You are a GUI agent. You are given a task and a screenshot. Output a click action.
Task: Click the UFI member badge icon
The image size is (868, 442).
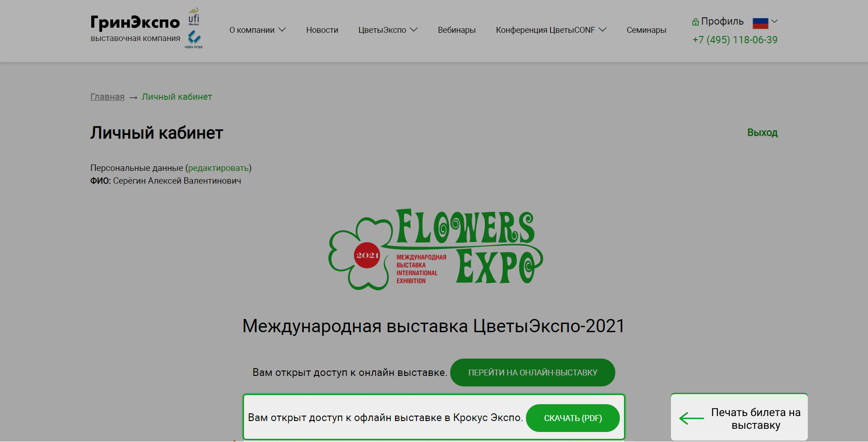[194, 17]
